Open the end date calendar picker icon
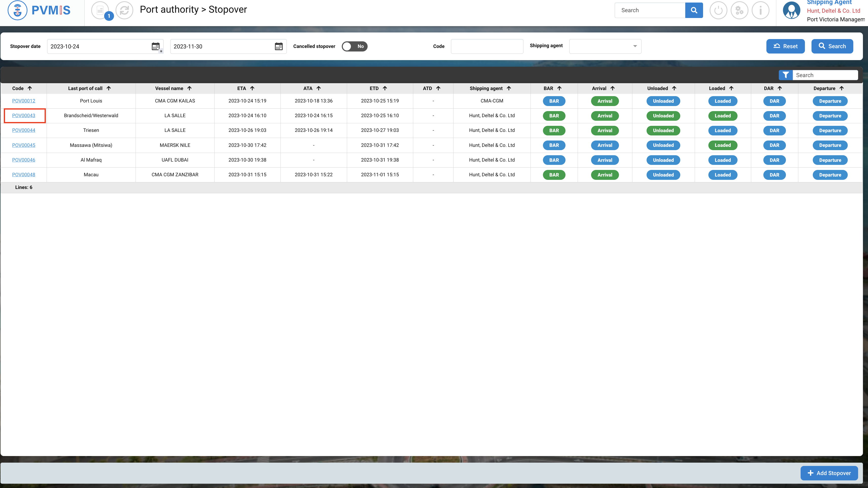This screenshot has width=868, height=488. point(279,46)
